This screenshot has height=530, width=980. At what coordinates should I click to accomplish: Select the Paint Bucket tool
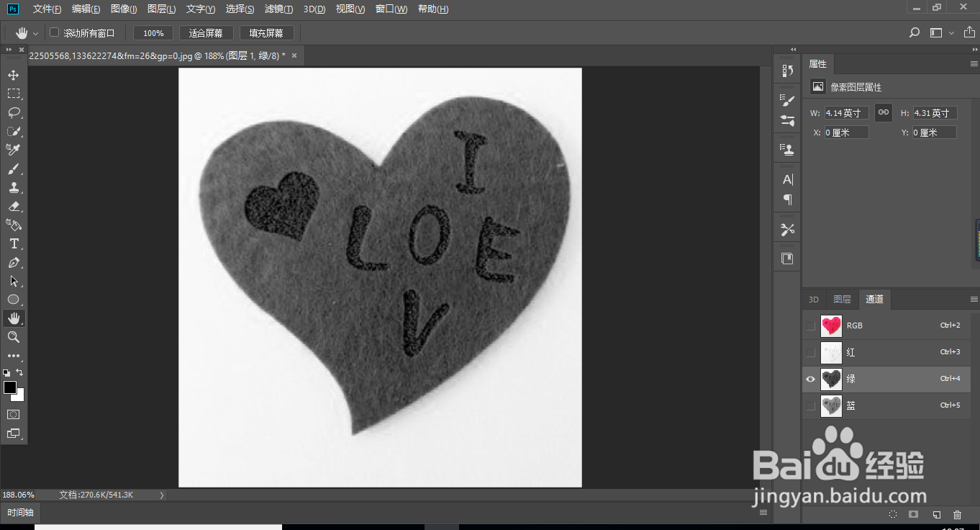click(14, 225)
